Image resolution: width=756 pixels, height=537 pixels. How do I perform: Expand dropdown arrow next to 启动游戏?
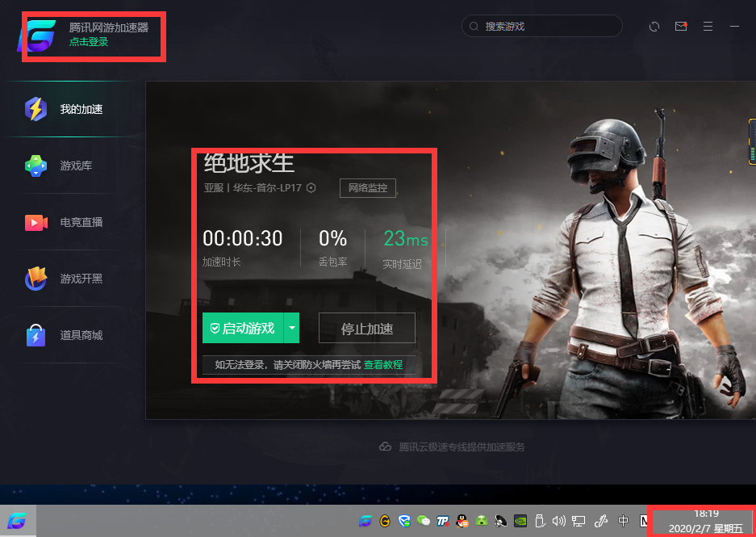tap(292, 328)
